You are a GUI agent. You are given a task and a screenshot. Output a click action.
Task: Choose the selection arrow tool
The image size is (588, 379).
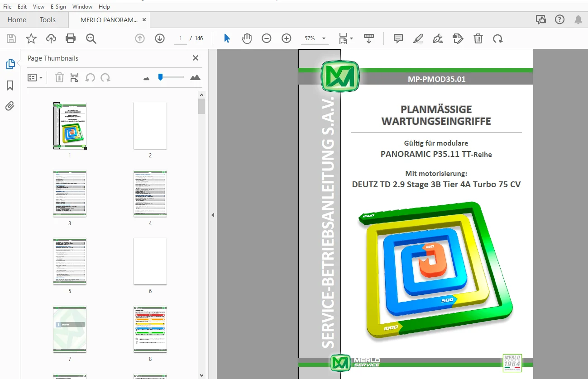click(227, 38)
